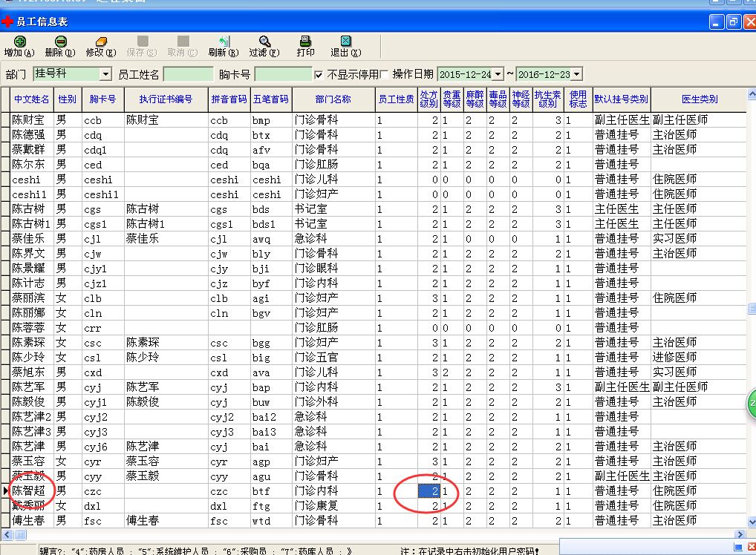Screen dimensions: 756x555
Task: Click the 默认挂号类别 column header
Action: coord(621,99)
